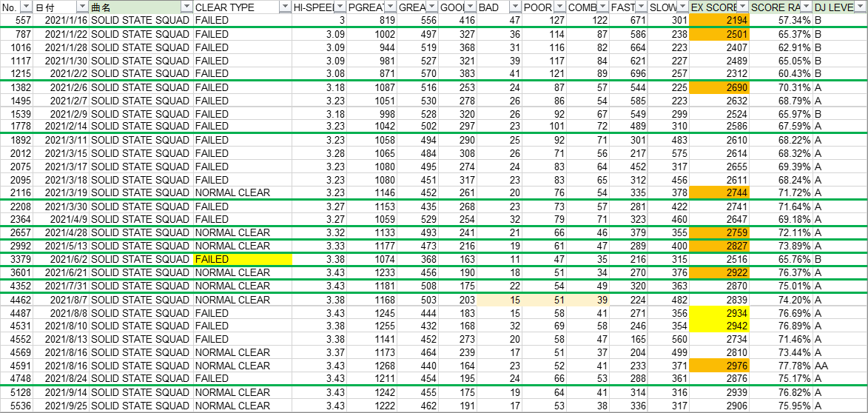Open the CLEAR TYPE filter dropdown
This screenshot has width=868, height=413.
click(285, 7)
